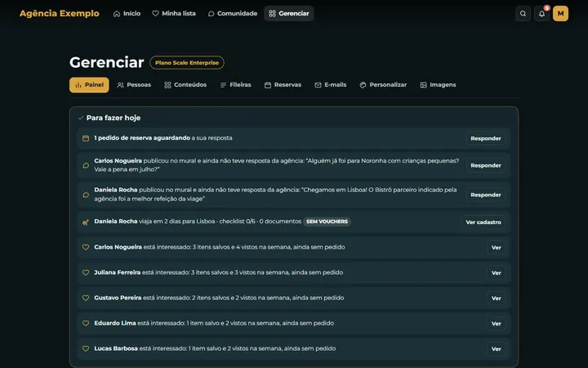This screenshot has width=588, height=368.
Task: Click the name Eduardo Lima
Action: [x=115, y=323]
